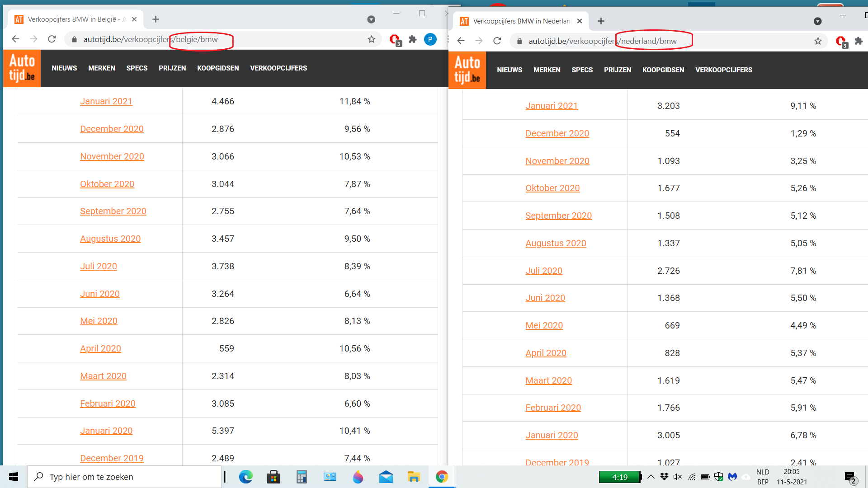The height and width of the screenshot is (488, 868).
Task: Expand the hidden system tray icons chevron
Action: (x=651, y=477)
